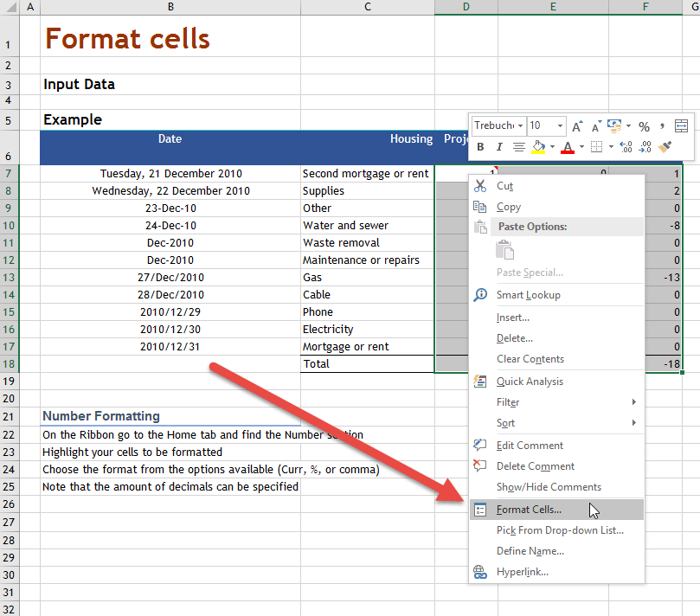Apply red Font Color
This screenshot has width=700, height=616.
tap(568, 147)
